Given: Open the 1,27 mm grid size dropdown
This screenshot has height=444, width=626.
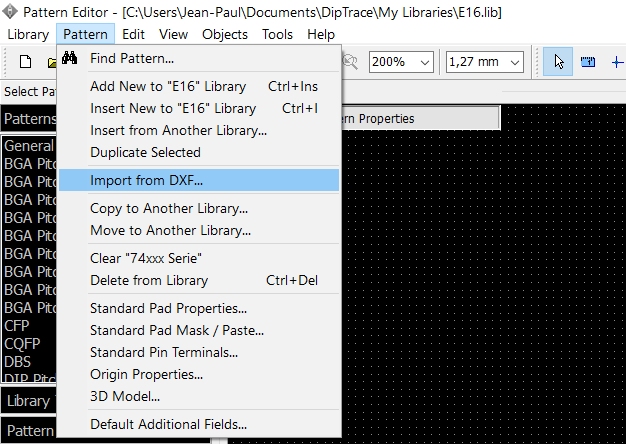Looking at the screenshot, I should (x=515, y=62).
